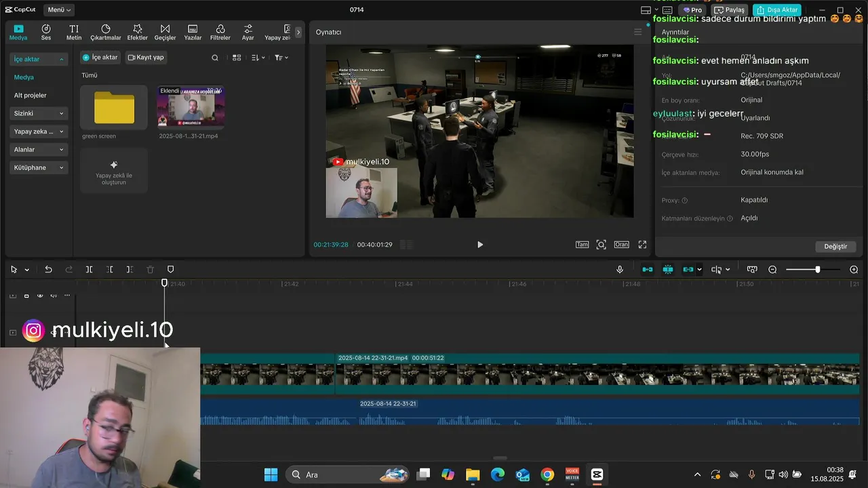Collapse the İçe aktar sidebar section
868x488 pixels.
tap(39, 59)
